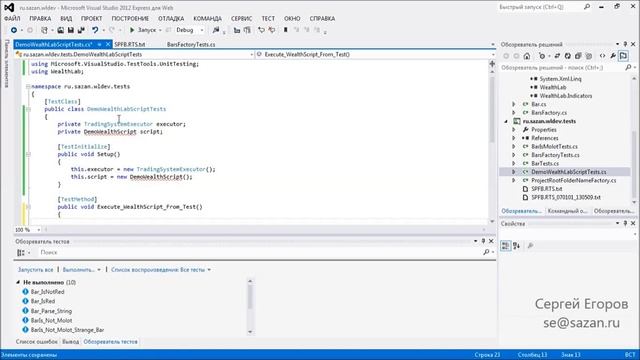This screenshot has height=360, width=640.
Task: Toggle Preview Selected Items in Solution Explorer
Action: tap(623, 56)
